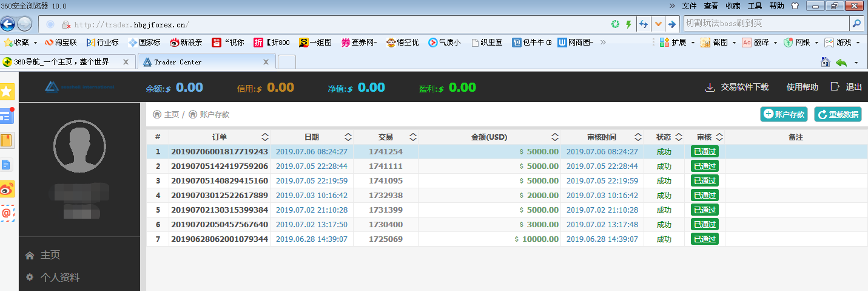Screen dimensions: 868x291
Task: Click the yellow star favorites sidebar icon
Action: [x=7, y=92]
